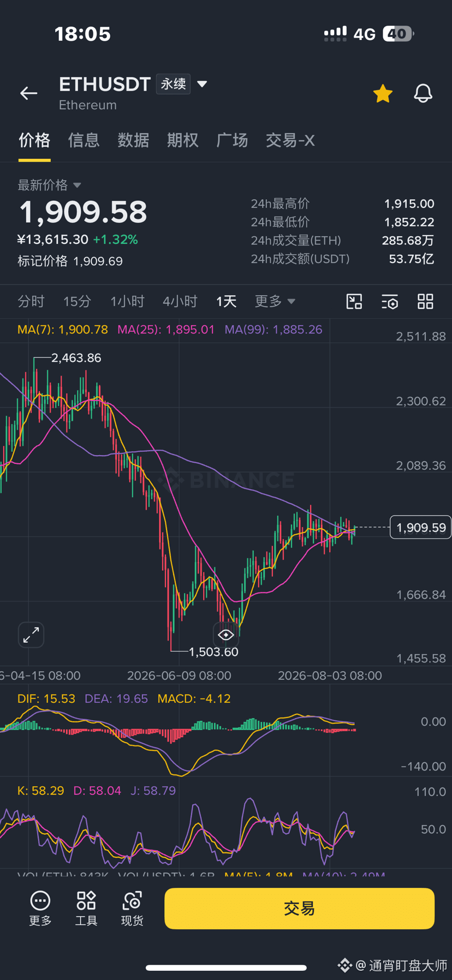Tap the date label 2026-08-03 08:00
The image size is (452, 980).
pos(330,676)
